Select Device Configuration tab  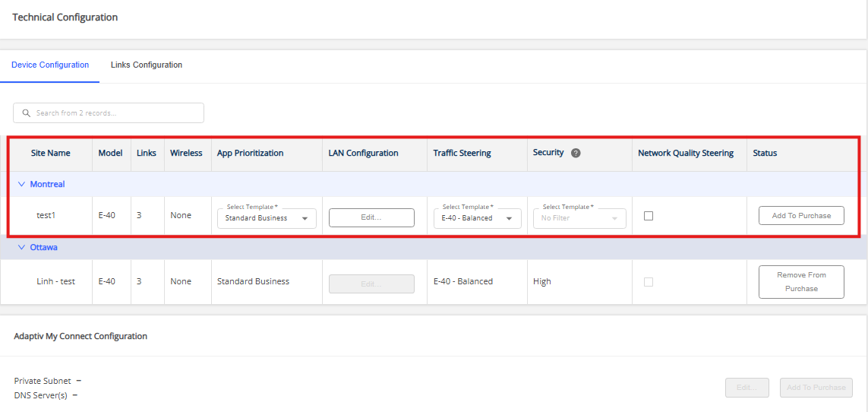click(50, 65)
